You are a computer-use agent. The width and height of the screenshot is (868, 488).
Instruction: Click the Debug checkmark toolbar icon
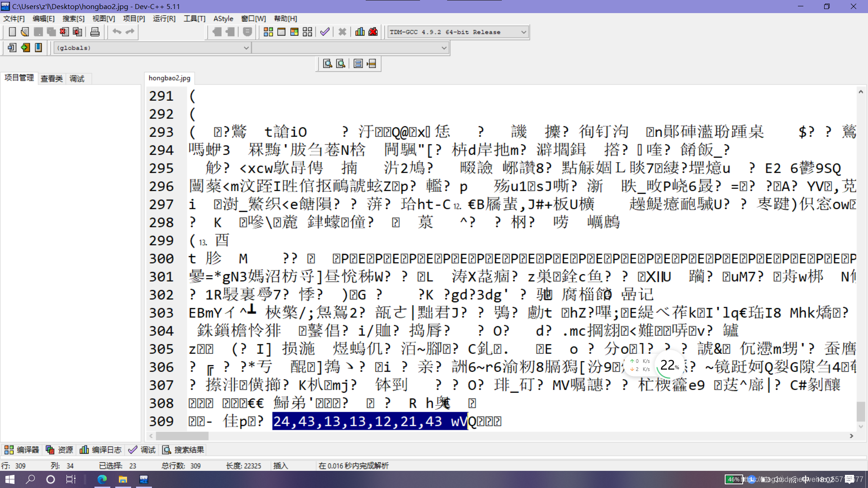pos(325,32)
